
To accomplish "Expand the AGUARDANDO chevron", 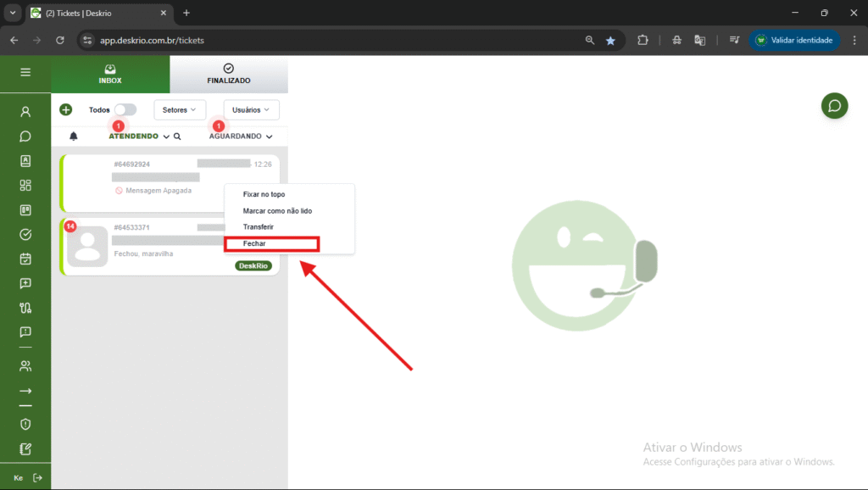I will tap(269, 136).
